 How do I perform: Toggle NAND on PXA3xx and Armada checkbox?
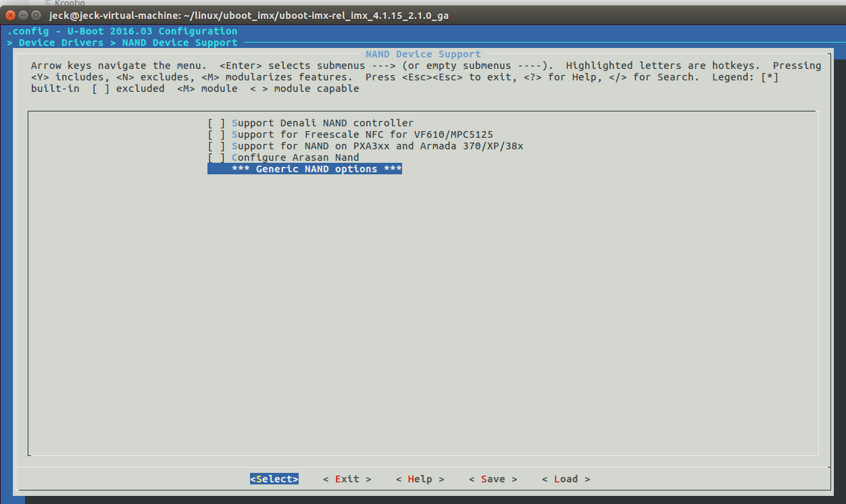[x=216, y=146]
